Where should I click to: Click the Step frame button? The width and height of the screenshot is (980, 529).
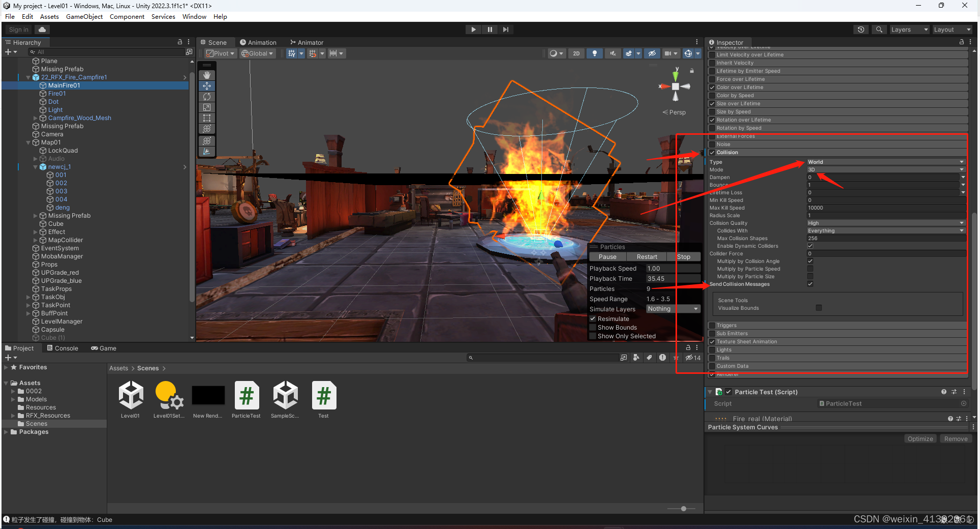click(x=505, y=30)
